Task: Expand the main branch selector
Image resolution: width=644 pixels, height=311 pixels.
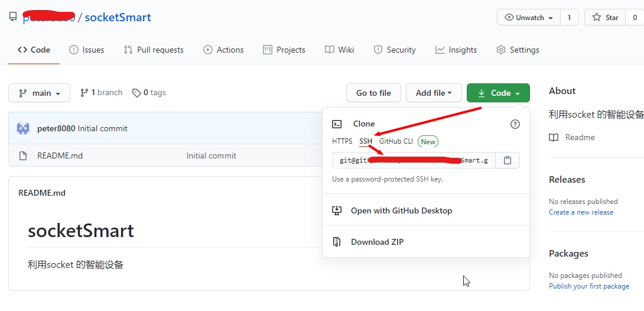Action: [40, 93]
